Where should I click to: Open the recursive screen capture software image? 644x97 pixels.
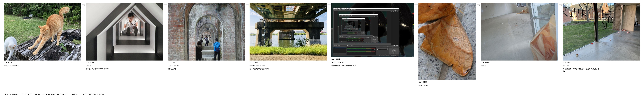[372, 30]
